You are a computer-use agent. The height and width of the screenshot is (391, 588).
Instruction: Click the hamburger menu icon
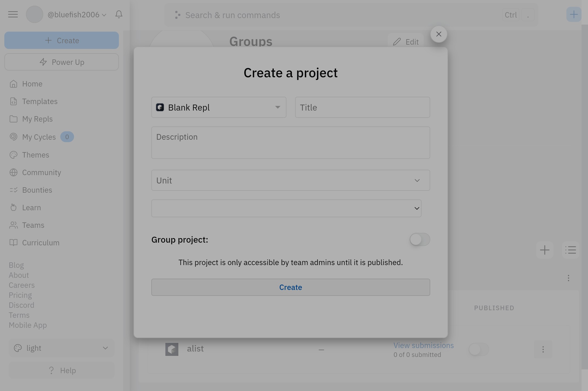click(x=13, y=14)
